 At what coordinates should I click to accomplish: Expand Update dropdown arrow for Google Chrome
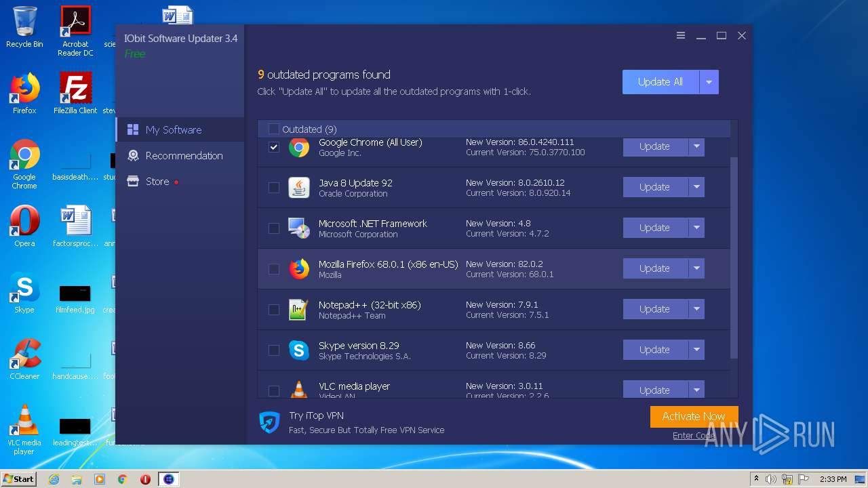point(696,147)
